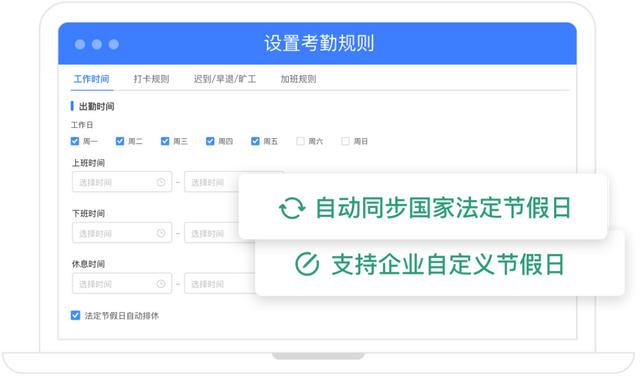The height and width of the screenshot is (376, 640).
Task: Open the 打卡规则 tab
Action: [151, 79]
